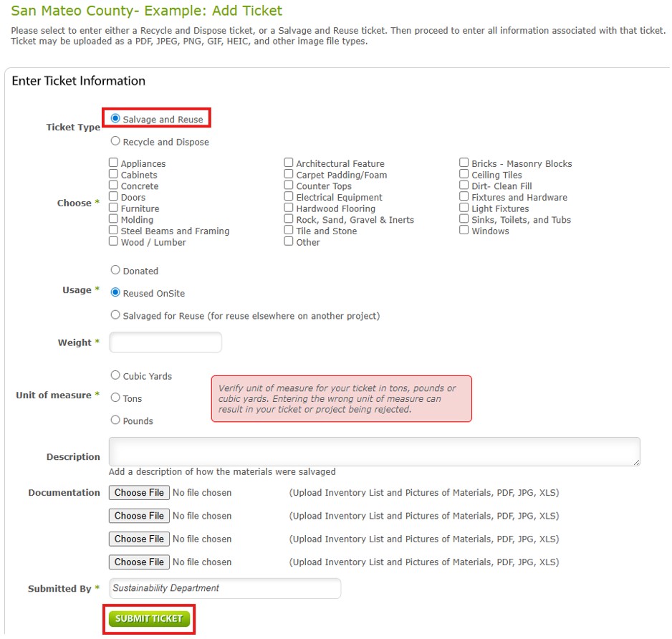
Task: Choose the Recycle and Dispose radio option
Action: click(x=115, y=142)
